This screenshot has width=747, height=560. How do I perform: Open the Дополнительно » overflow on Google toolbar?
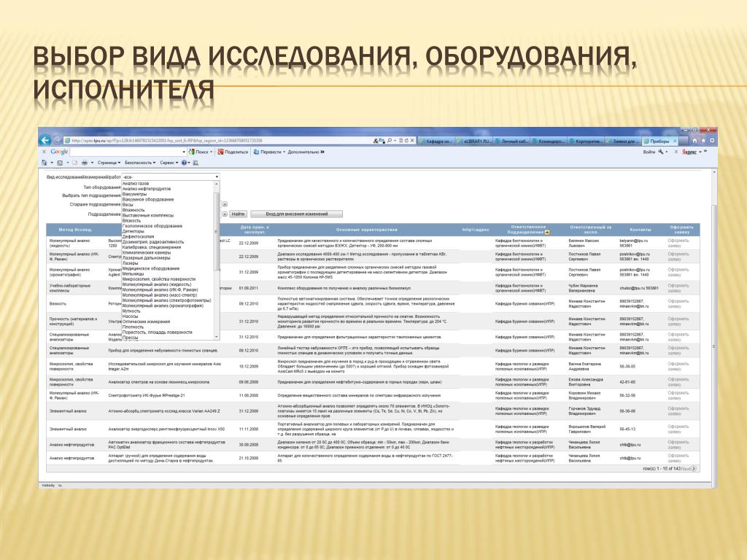[x=306, y=152]
